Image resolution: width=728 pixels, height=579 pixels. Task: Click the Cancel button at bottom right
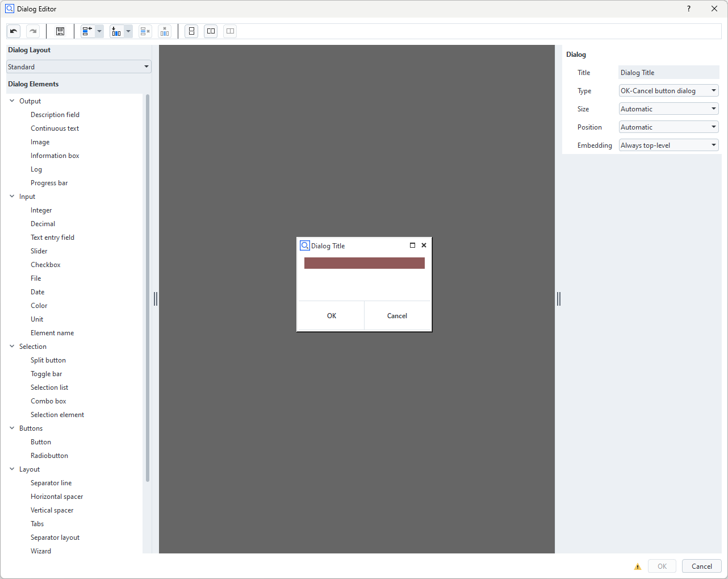click(701, 566)
